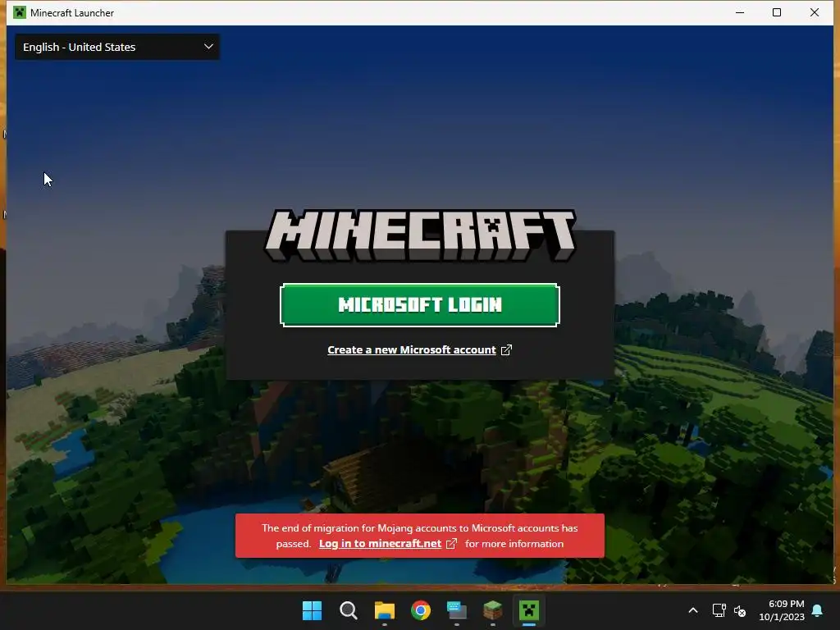Open the clock showing 6:09 PM

pos(786,604)
